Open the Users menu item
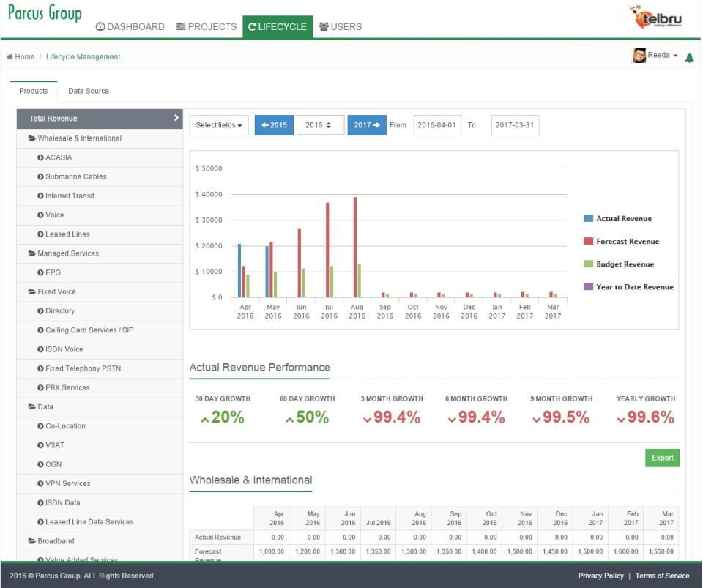 click(341, 27)
